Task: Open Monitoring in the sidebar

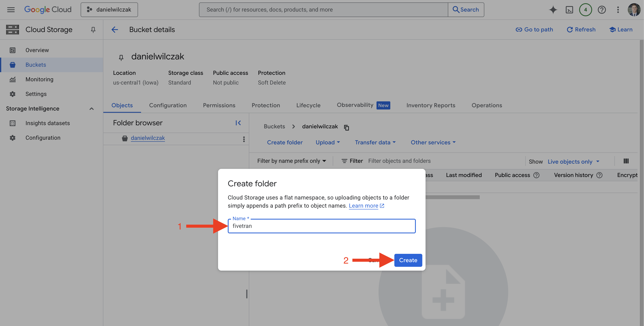Action: pos(51,79)
